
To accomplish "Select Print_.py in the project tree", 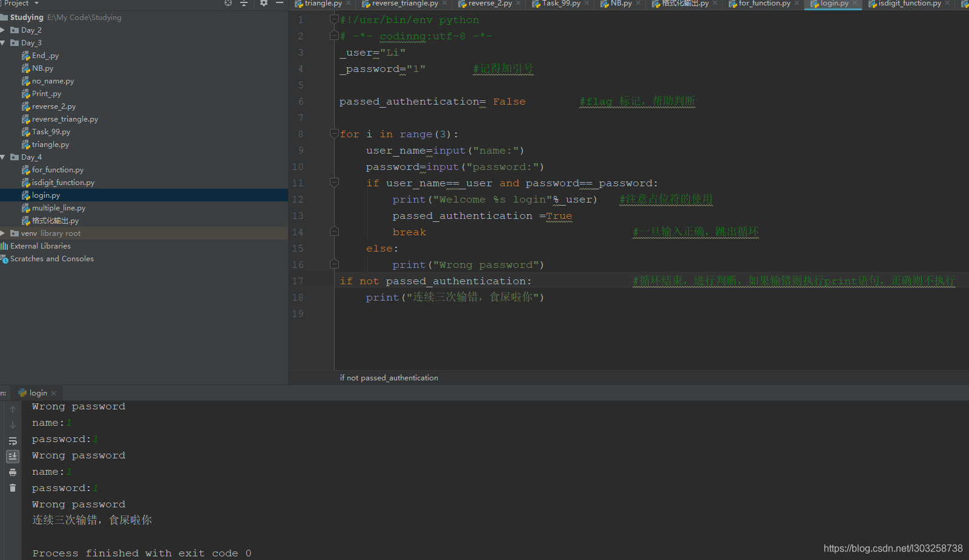I will point(47,94).
